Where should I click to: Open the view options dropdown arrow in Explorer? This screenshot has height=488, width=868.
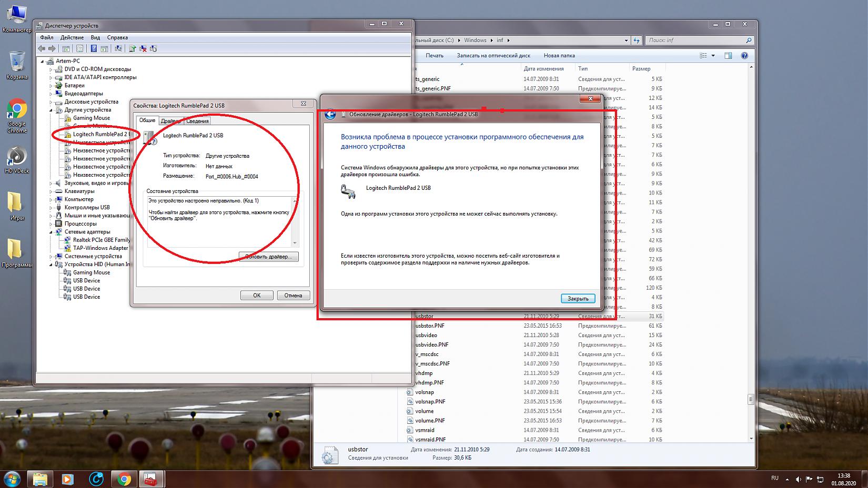tap(713, 55)
